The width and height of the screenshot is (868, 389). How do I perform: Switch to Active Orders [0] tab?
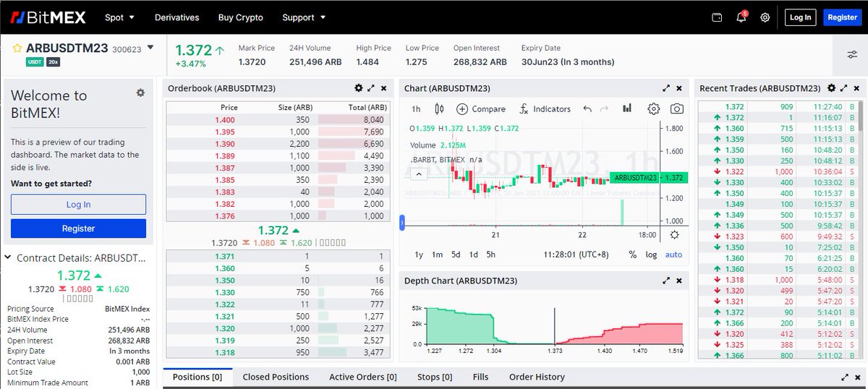[363, 377]
